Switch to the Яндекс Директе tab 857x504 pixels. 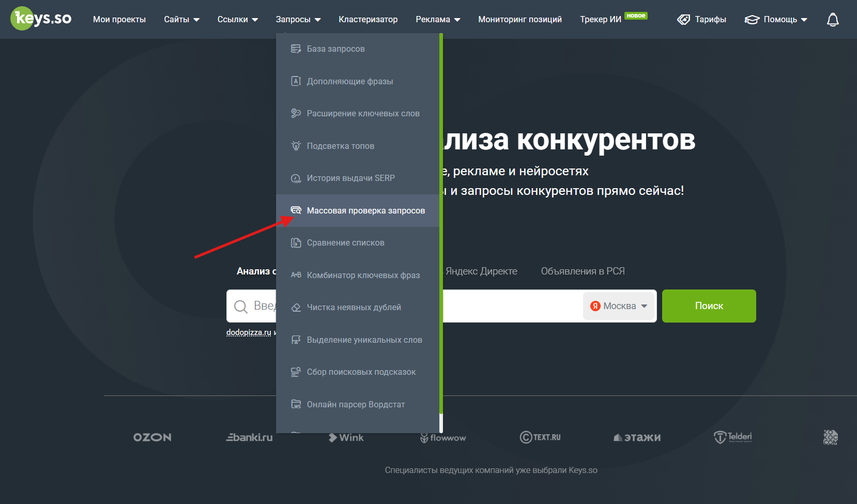point(481,271)
